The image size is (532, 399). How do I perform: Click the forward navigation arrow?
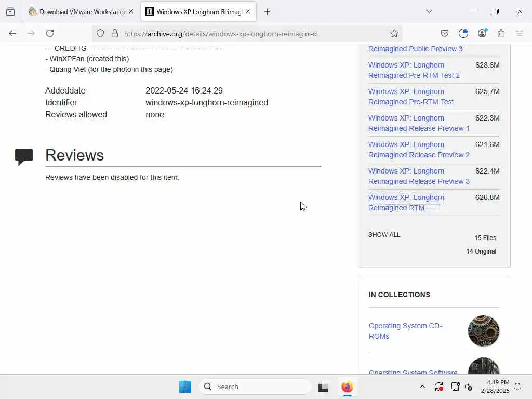31,33
